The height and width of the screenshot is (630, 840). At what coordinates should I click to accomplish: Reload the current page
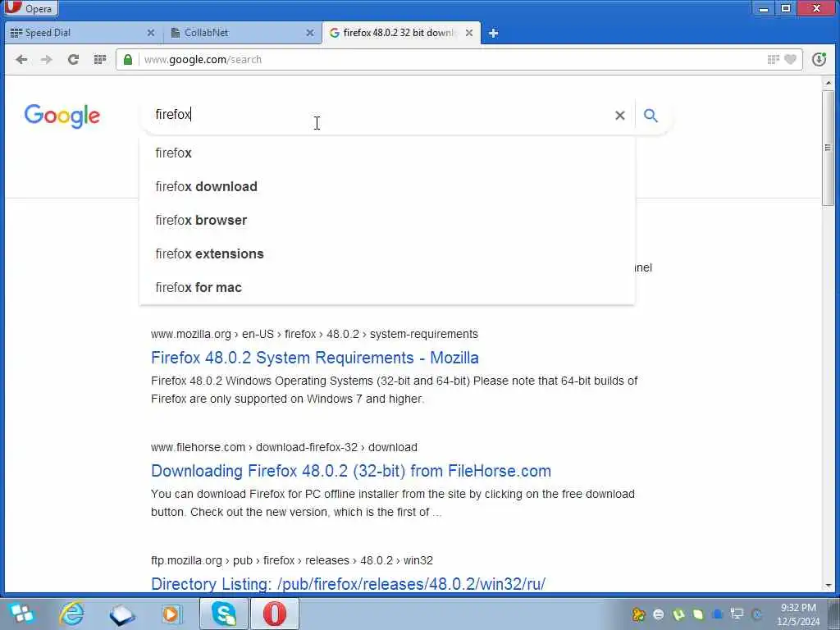73,59
